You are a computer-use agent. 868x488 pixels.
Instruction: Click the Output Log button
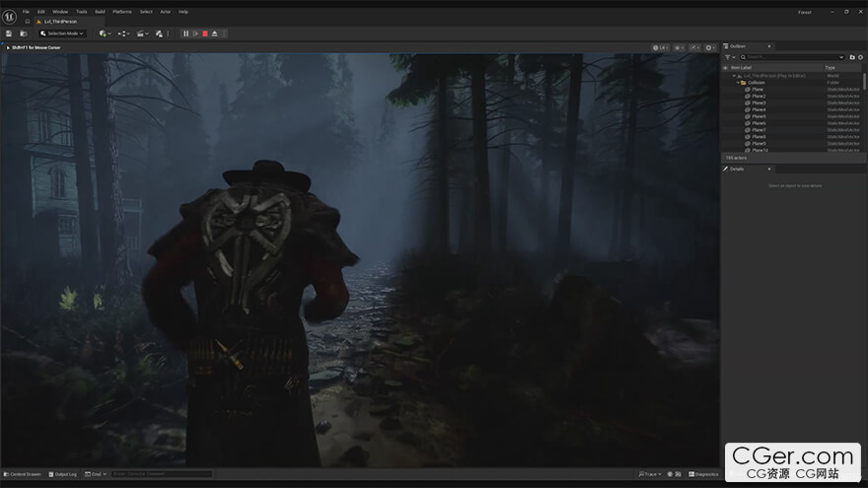pos(62,474)
